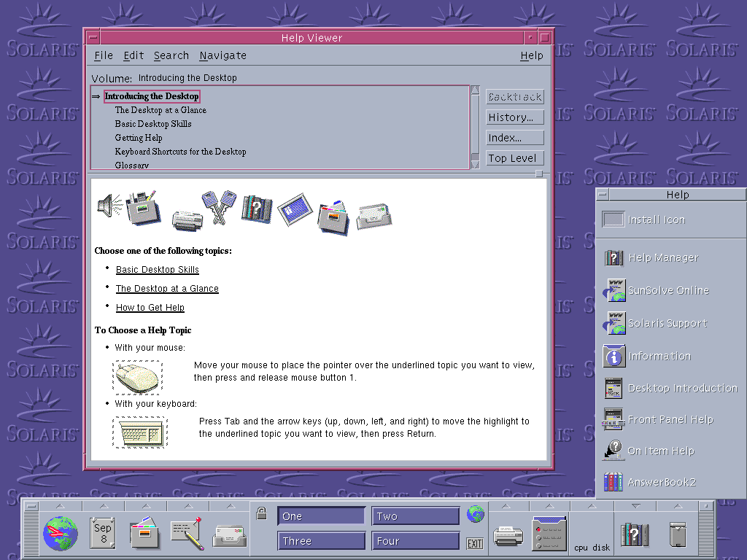
Task: Click the topic list scrollbar down arrow
Action: click(x=475, y=165)
